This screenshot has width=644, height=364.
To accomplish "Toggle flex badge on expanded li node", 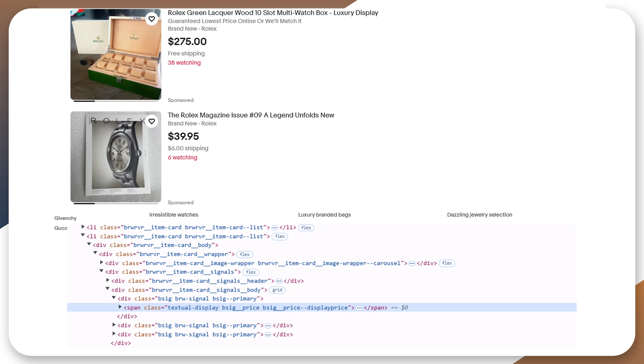I will click(280, 237).
